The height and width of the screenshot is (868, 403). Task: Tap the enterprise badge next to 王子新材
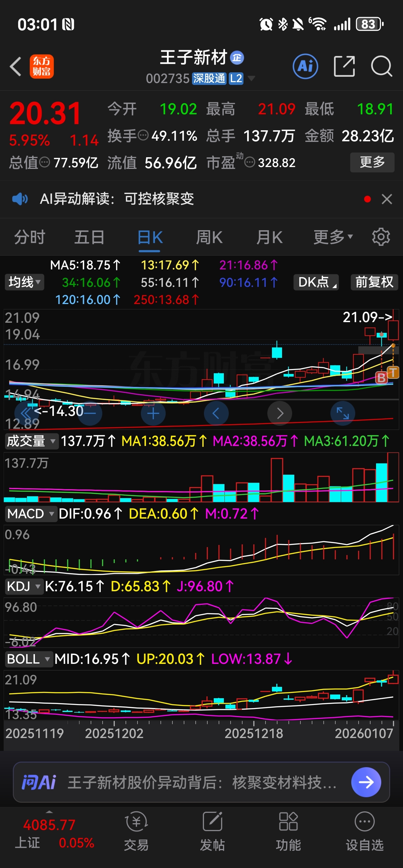tap(237, 58)
